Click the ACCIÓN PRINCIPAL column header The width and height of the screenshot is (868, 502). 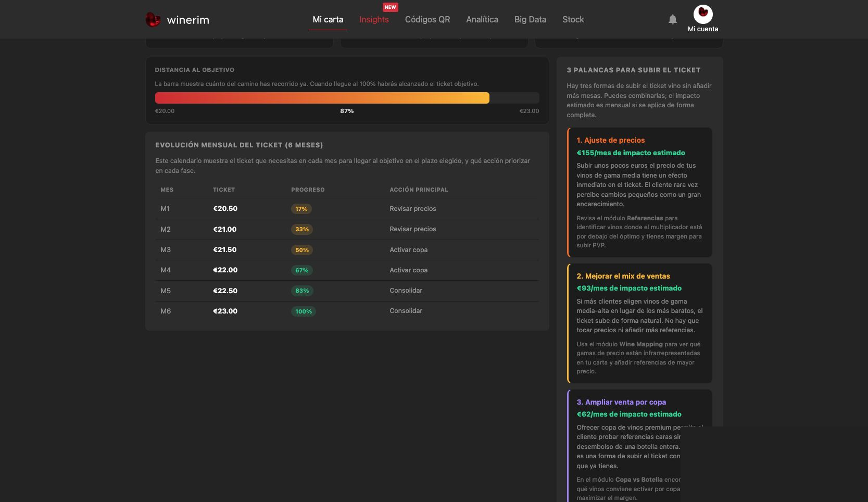419,190
